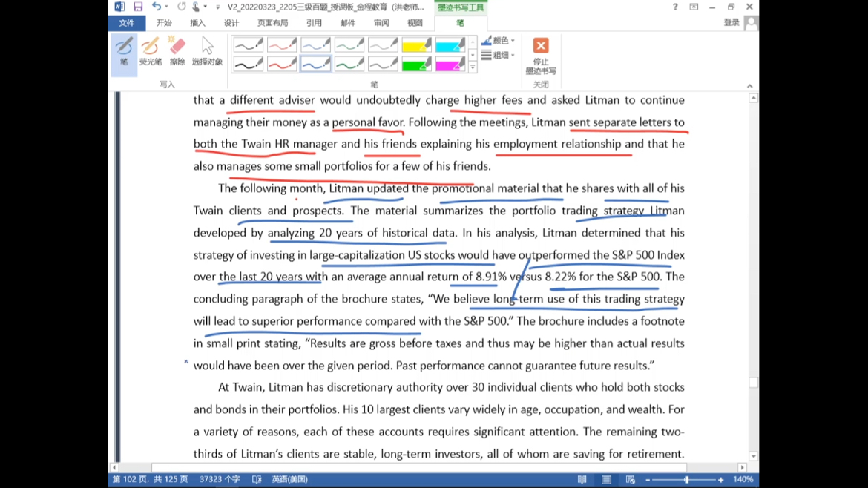Switch to print layout view in status bar
Viewport: 868px width, 488px height.
click(606, 480)
